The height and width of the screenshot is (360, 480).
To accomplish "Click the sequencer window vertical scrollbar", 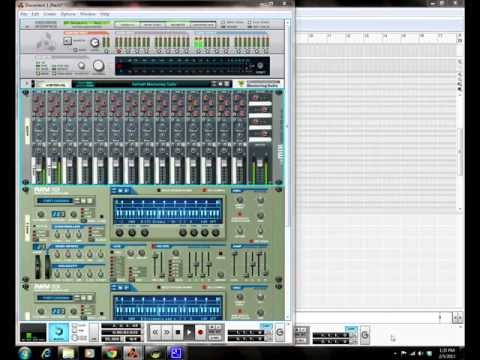I will (x=460, y=152).
